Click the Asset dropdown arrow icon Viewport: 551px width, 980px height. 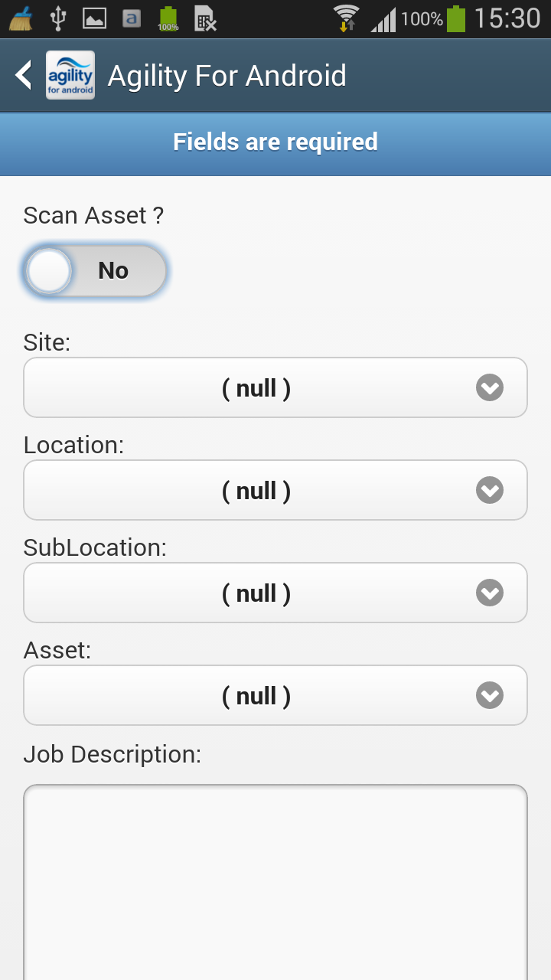point(490,696)
